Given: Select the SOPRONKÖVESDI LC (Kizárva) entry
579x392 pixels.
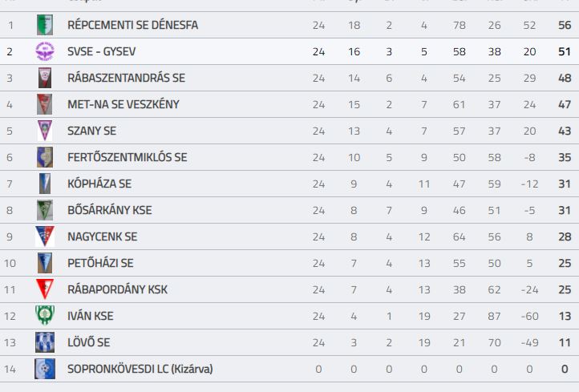Looking at the screenshot, I should click(x=140, y=369).
